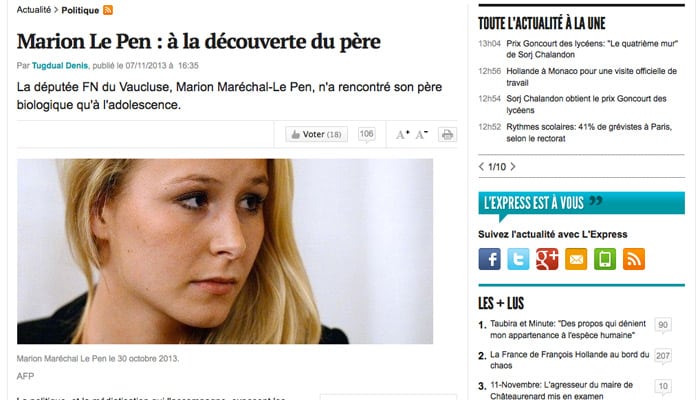700x400 pixels.
Task: Decrease article text size
Action: pos(422,134)
